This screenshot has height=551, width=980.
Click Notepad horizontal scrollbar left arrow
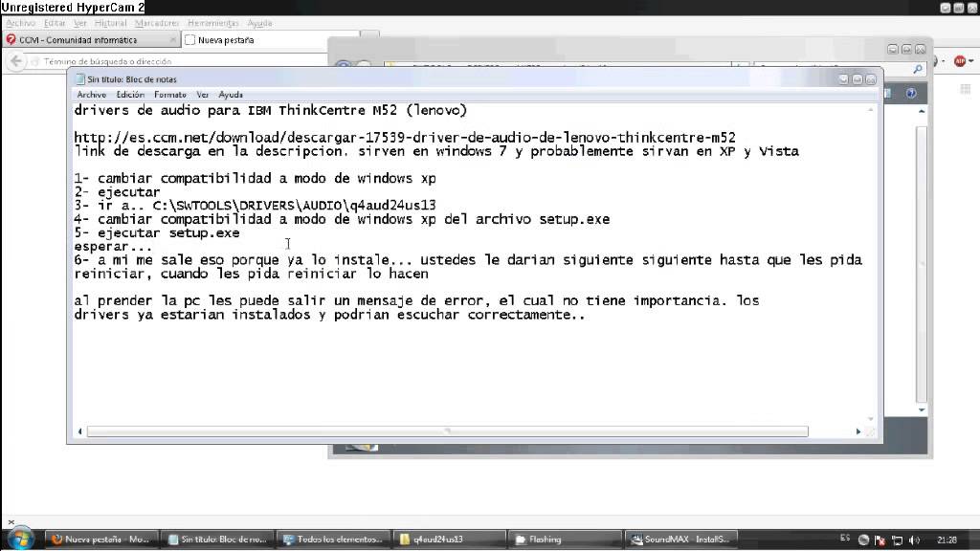pos(80,431)
